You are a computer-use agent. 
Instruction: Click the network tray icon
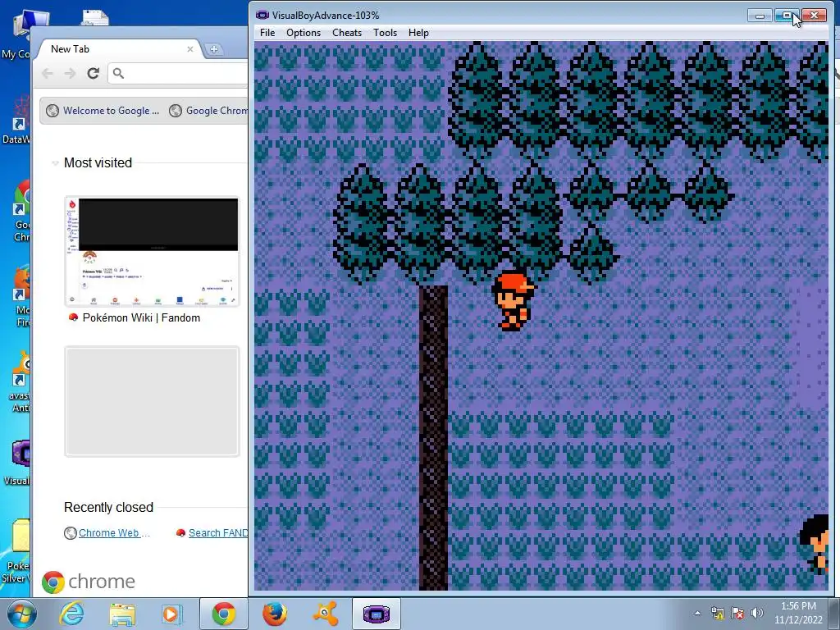click(x=717, y=614)
